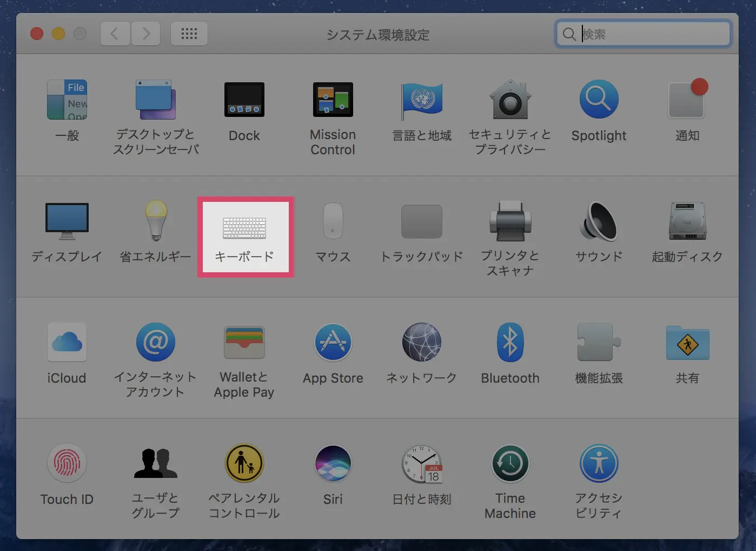Click the forward navigation arrow
756x551 pixels.
(x=145, y=34)
